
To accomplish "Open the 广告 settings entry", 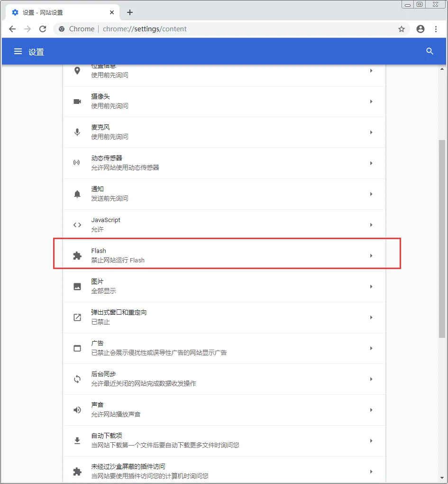I will (x=224, y=348).
